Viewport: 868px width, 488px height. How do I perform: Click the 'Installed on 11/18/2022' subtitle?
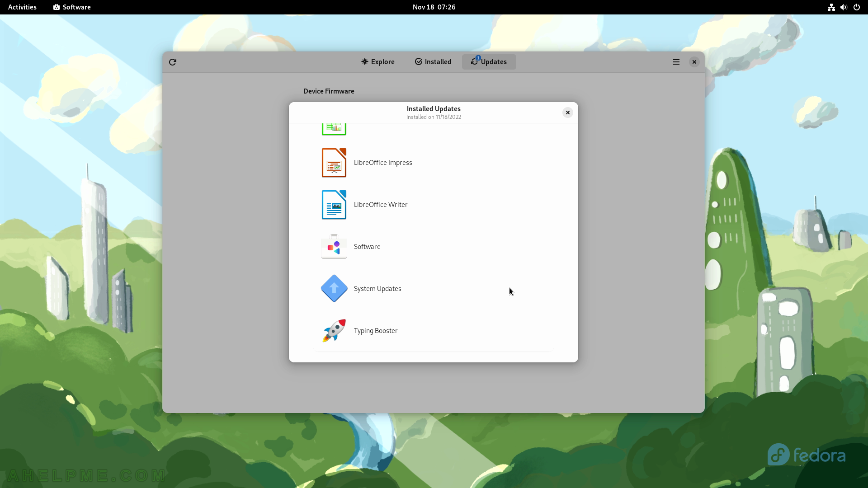[x=434, y=117]
